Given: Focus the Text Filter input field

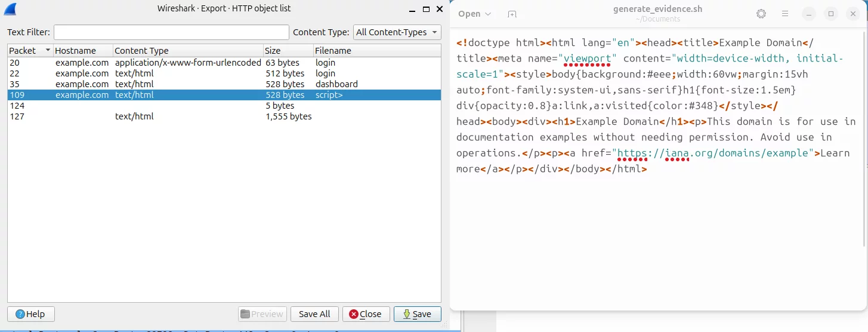Looking at the screenshot, I should click(x=171, y=32).
